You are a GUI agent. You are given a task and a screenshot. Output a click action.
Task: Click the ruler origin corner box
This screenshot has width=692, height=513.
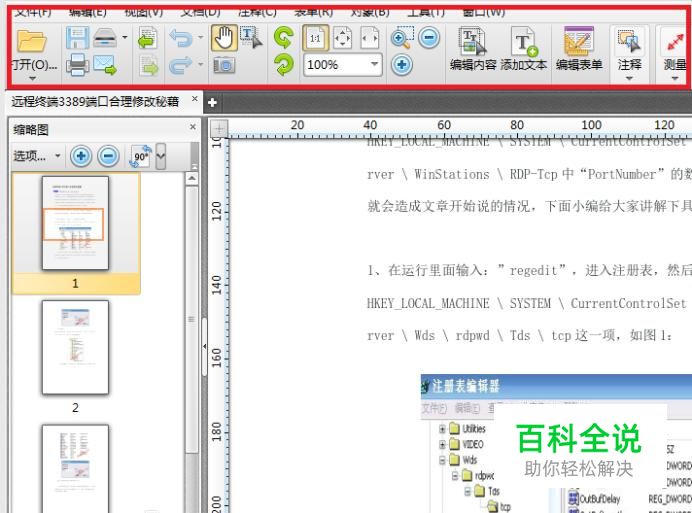[219, 129]
